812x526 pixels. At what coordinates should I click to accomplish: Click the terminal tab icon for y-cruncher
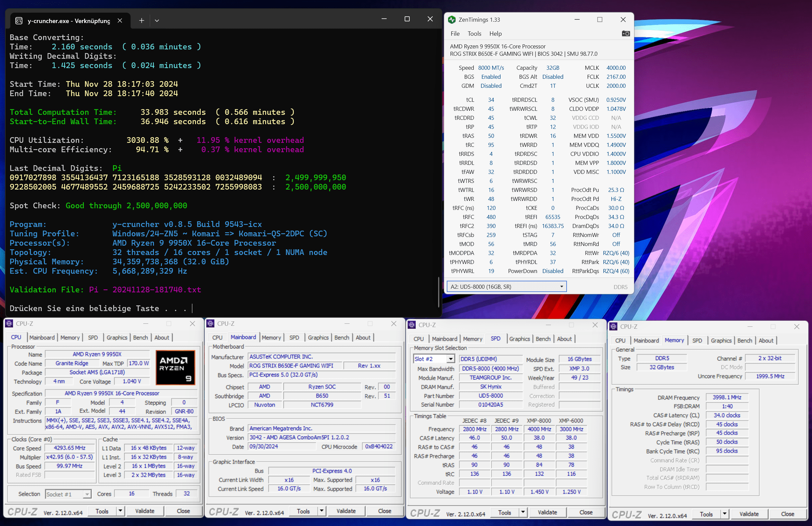19,21
